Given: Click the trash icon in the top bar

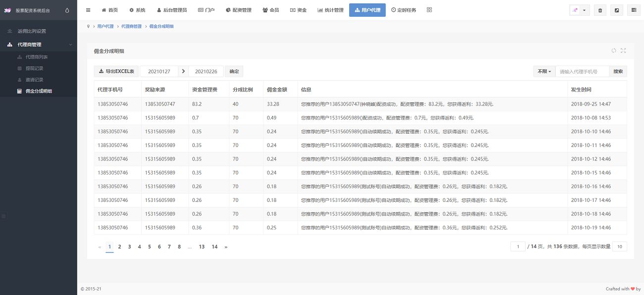Looking at the screenshot, I should tap(600, 10).
